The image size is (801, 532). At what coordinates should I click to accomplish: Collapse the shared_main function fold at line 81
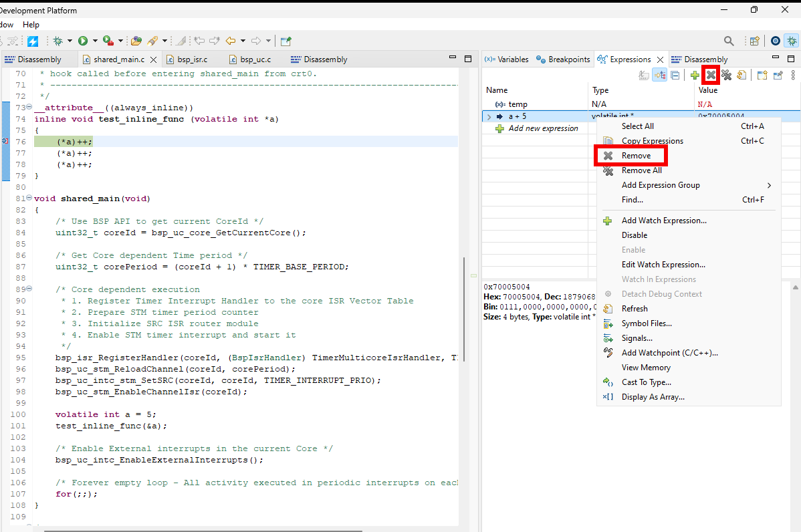[29, 198]
